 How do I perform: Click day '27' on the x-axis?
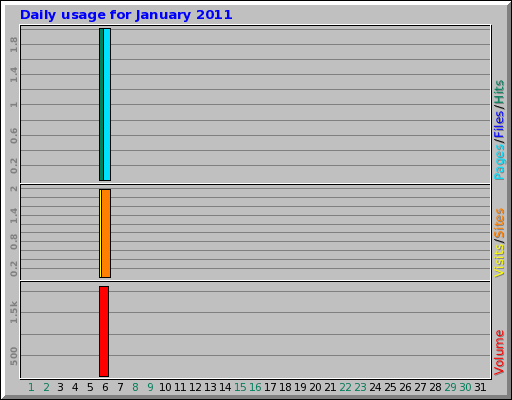(420, 387)
